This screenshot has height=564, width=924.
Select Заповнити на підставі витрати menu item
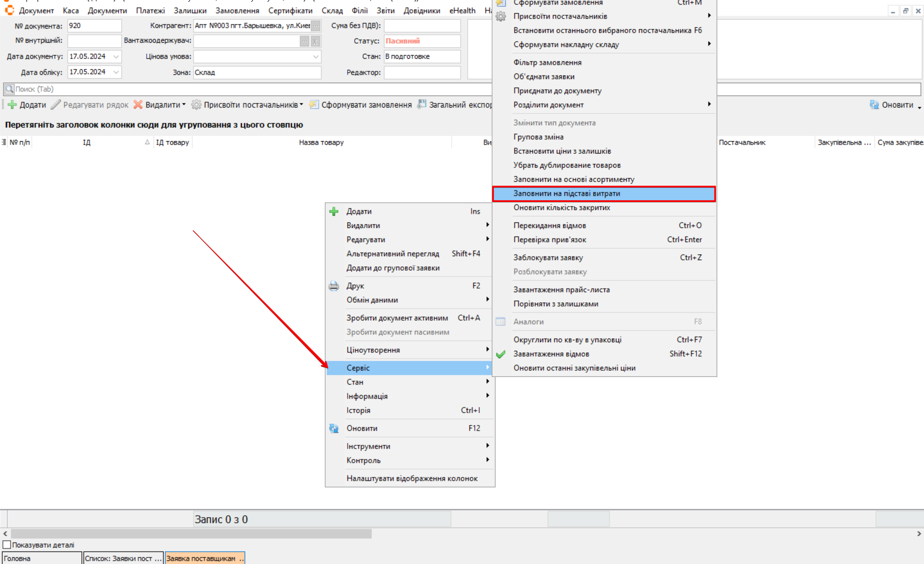566,193
